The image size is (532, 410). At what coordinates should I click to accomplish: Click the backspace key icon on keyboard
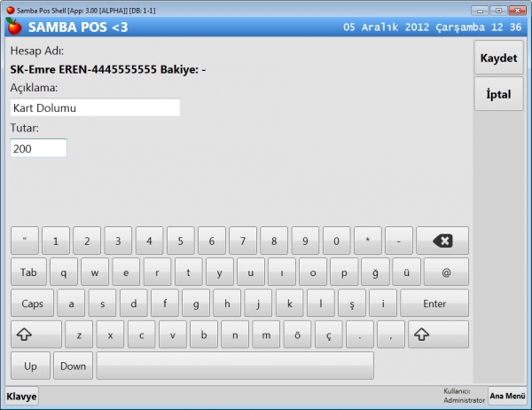(x=442, y=240)
